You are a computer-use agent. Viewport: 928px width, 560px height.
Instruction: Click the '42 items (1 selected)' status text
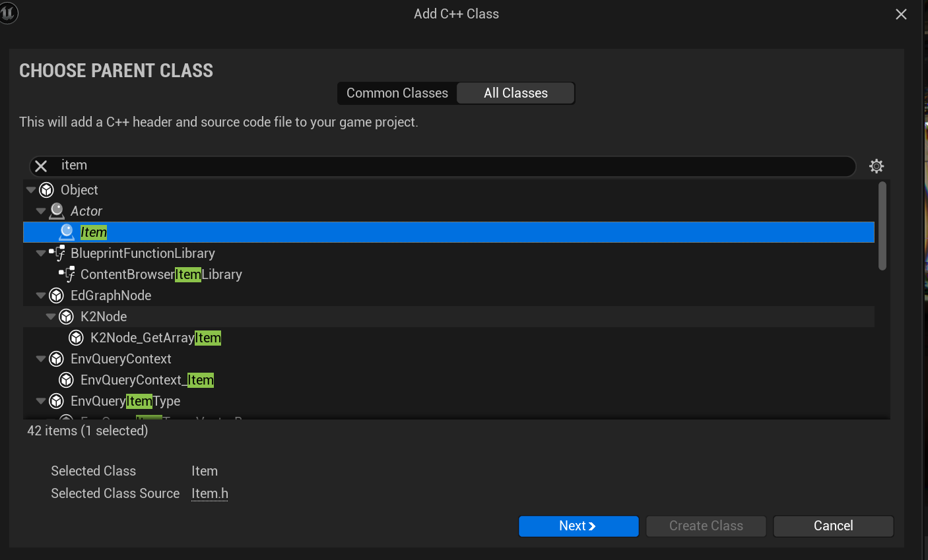click(87, 431)
